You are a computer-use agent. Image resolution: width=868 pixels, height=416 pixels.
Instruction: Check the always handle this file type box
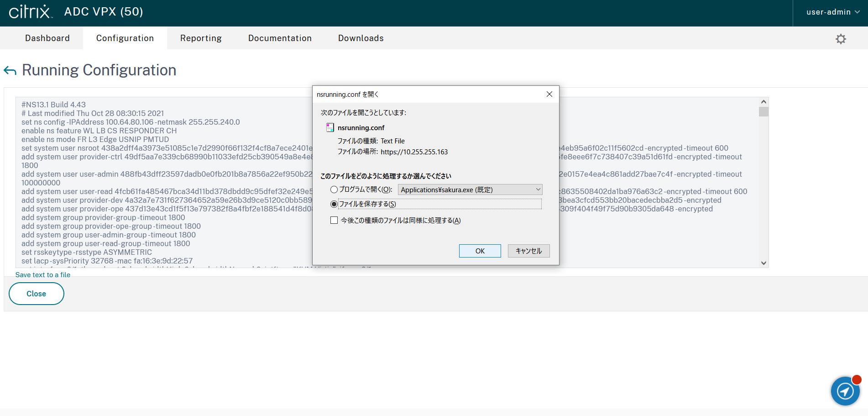point(334,220)
